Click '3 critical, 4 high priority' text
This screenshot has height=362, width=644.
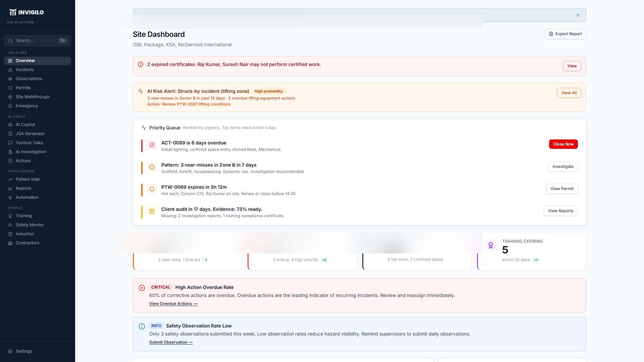coord(295,260)
